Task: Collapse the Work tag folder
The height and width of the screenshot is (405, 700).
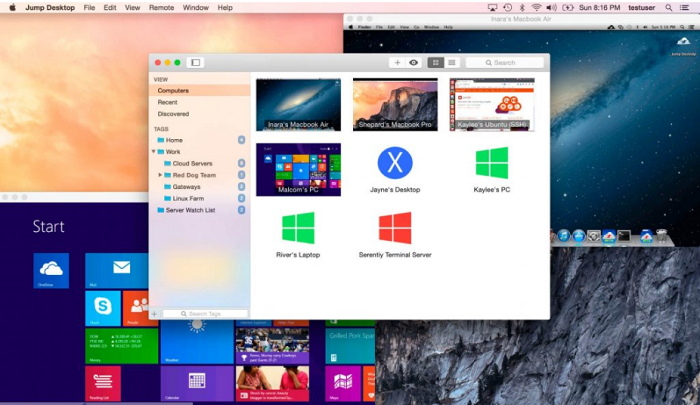Action: pyautogui.click(x=153, y=151)
